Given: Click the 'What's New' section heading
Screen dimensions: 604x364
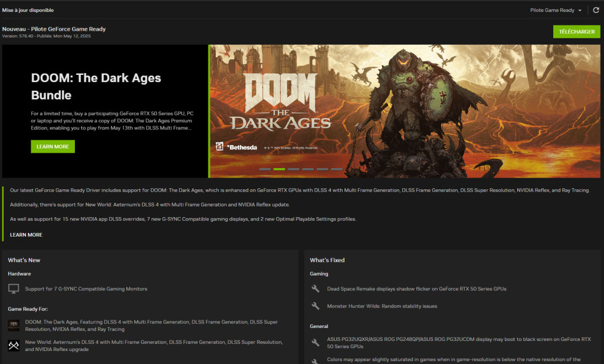Looking at the screenshot, I should point(24,260).
